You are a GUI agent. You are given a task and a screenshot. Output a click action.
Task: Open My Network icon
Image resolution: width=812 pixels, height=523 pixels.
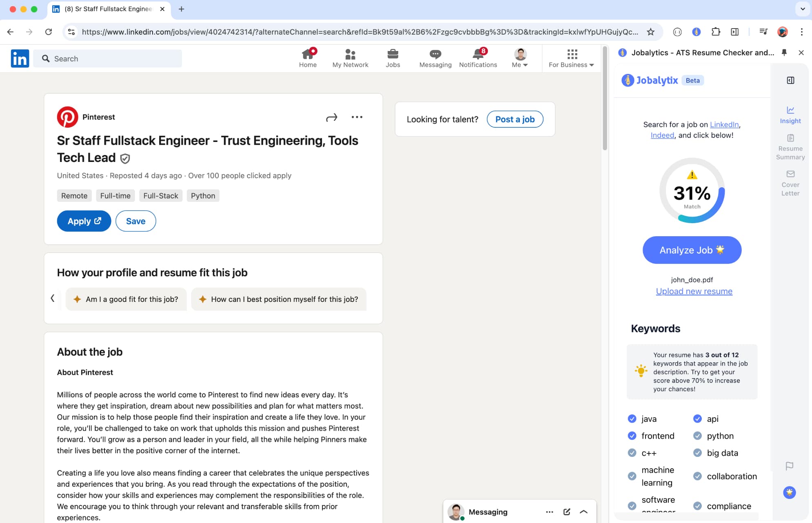point(350,58)
